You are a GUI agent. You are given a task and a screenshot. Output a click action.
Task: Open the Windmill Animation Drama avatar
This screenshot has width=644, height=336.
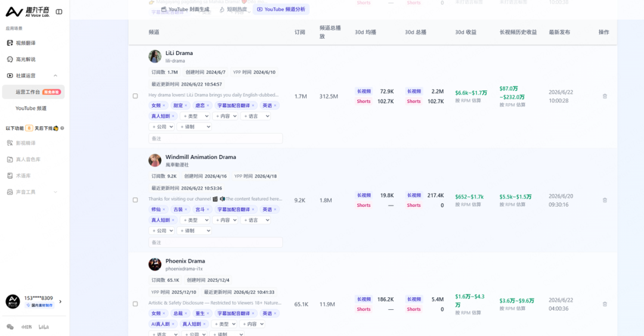tap(155, 160)
